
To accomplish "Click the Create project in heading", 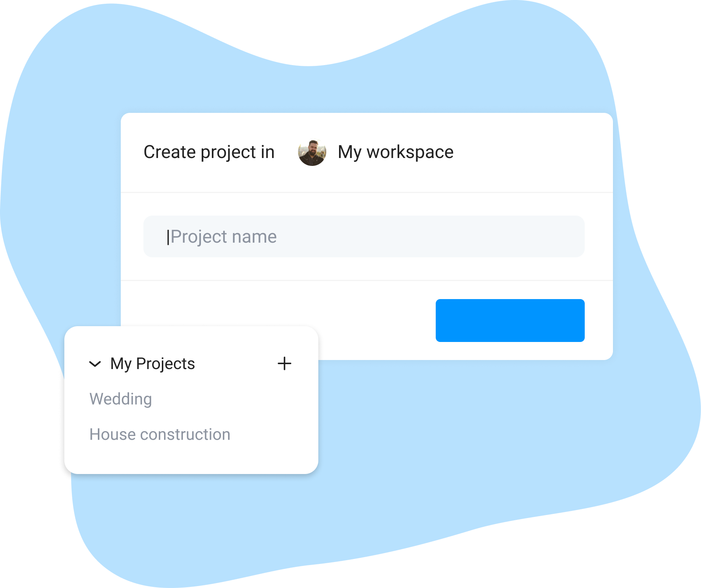I will (209, 152).
